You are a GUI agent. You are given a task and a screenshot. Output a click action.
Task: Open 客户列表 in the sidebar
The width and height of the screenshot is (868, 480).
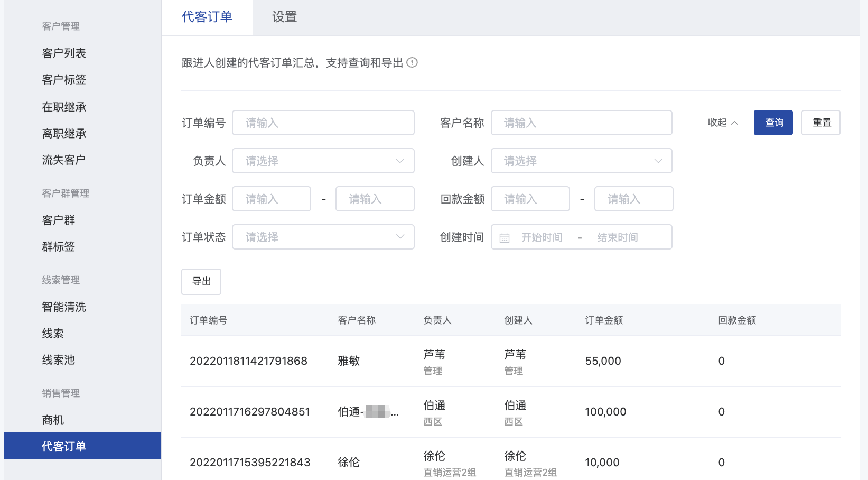(64, 53)
